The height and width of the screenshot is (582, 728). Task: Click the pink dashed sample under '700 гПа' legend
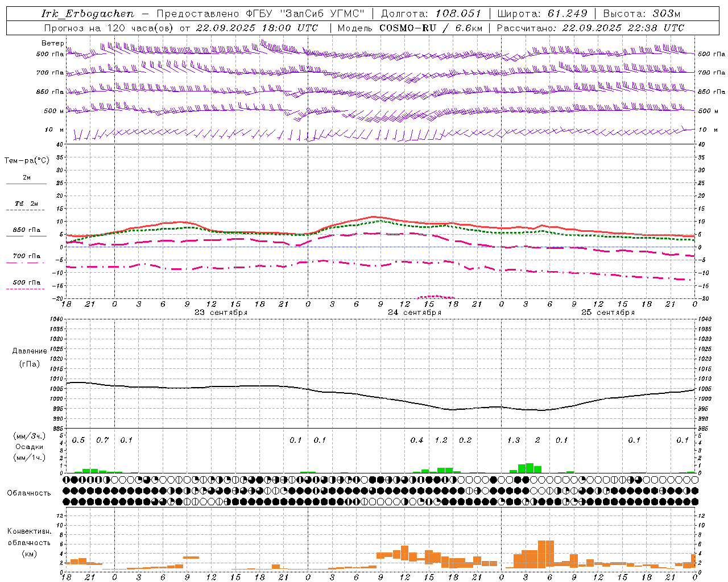(x=25, y=263)
